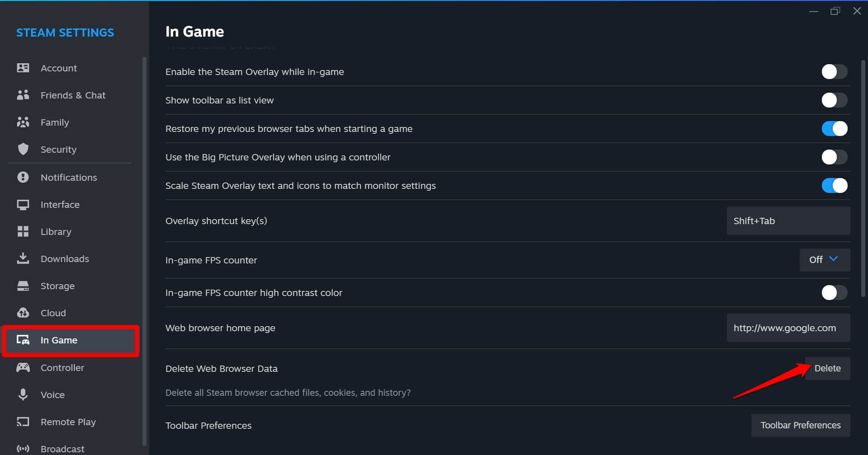Open the Toolbar Preferences button
Viewport: 868px width, 455px height.
point(800,425)
